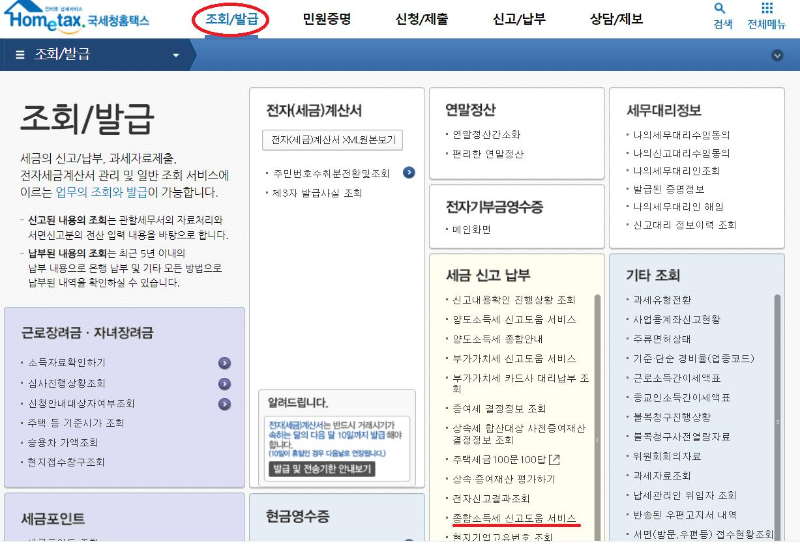Open 연말정산간소화 link

click(486, 135)
